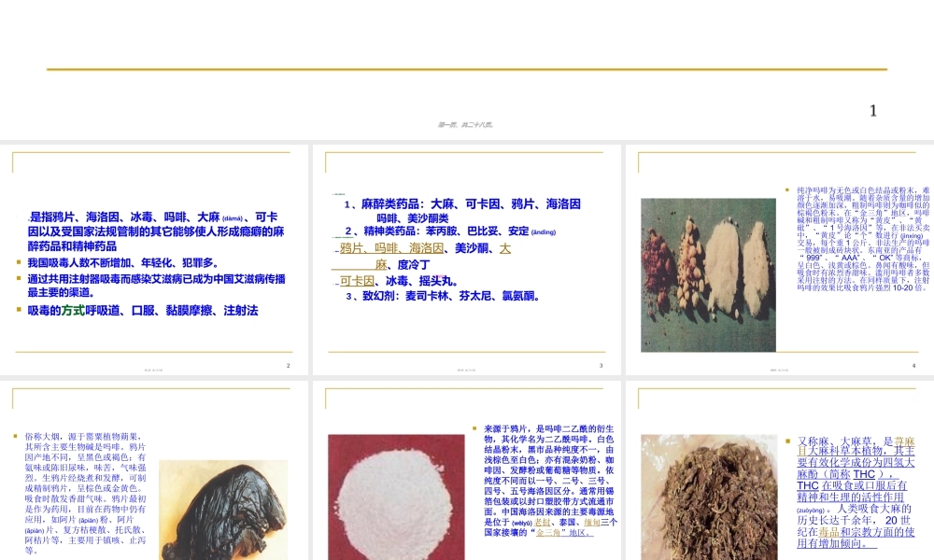Image resolution: width=934 pixels, height=560 pixels.
Task: Click the page number 3 footer
Action: pos(601,366)
